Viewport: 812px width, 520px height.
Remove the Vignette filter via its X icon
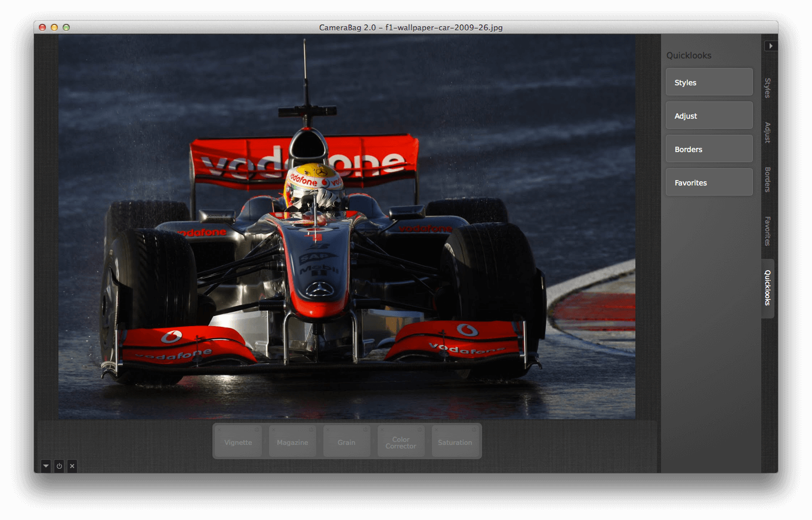tap(219, 429)
